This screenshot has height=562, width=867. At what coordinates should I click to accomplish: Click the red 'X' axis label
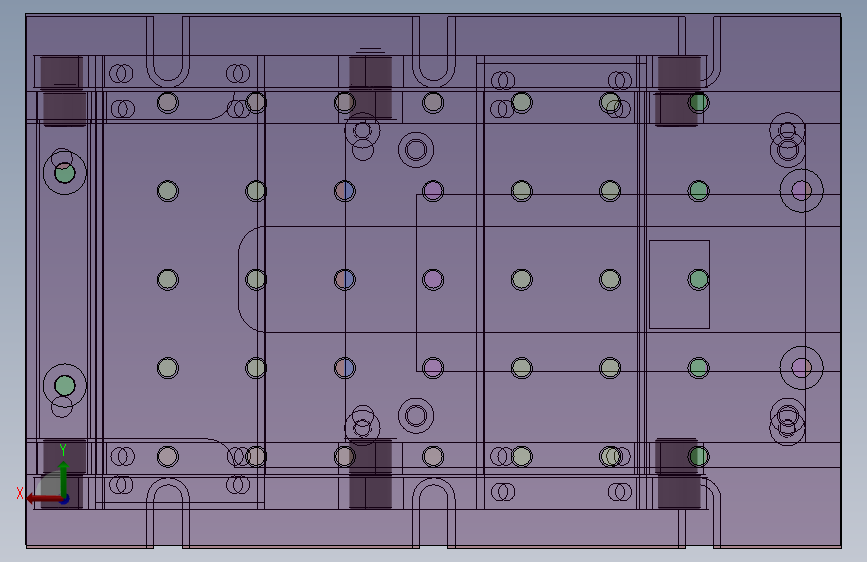20,493
